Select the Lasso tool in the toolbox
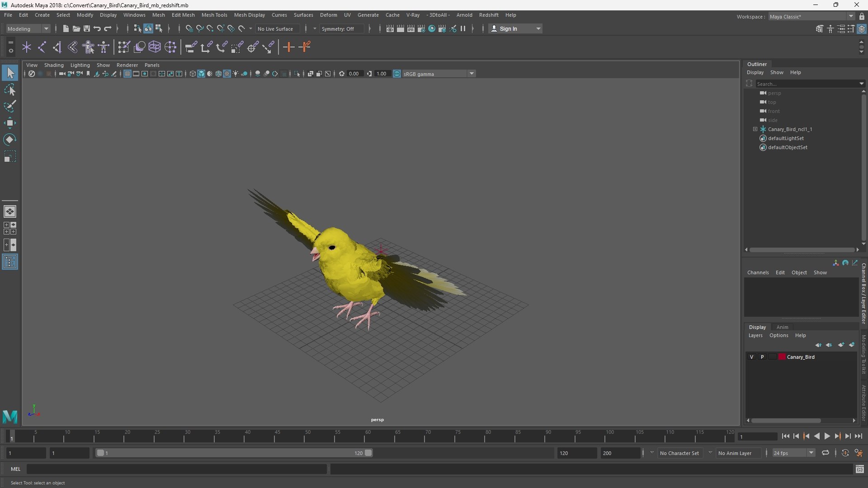The height and width of the screenshot is (488, 868). coord(10,89)
